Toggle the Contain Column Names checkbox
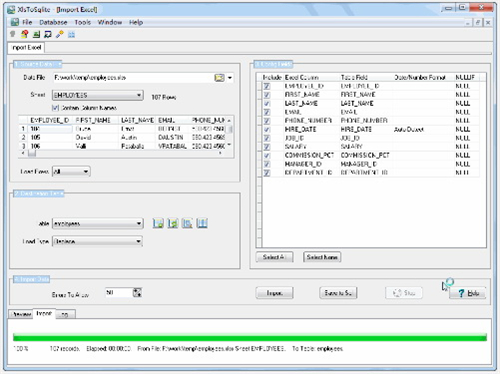Viewport: 500px width, 374px height. click(x=55, y=108)
